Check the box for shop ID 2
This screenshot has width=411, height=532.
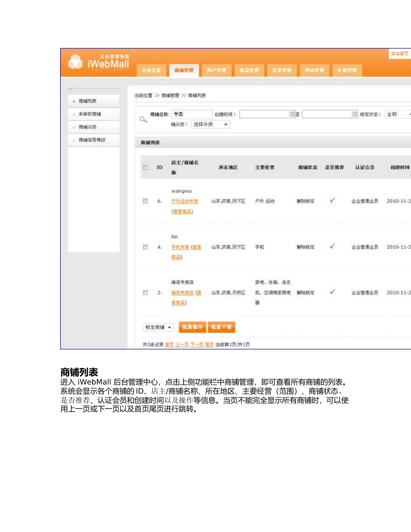point(145,293)
